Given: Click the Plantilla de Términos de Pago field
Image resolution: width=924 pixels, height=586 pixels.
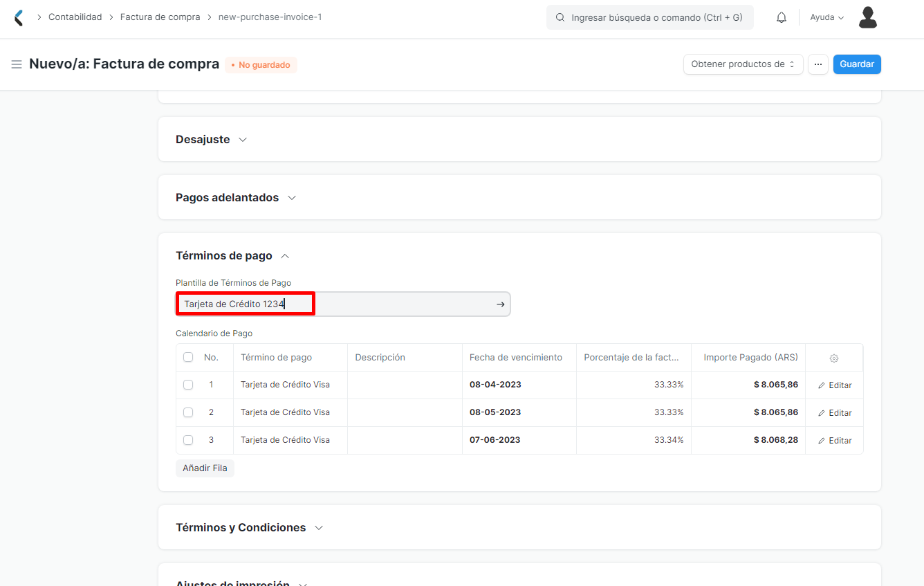Looking at the screenshot, I should pos(343,304).
